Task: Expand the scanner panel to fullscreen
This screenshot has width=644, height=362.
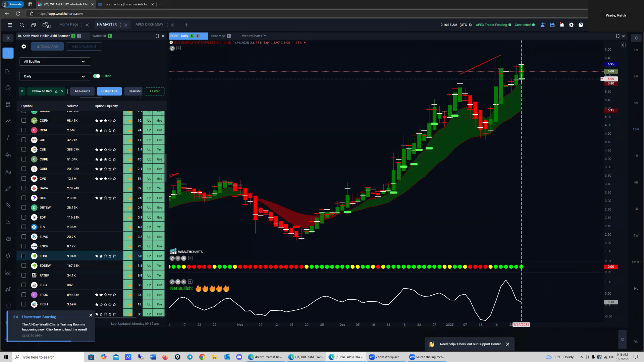Action: [157, 36]
